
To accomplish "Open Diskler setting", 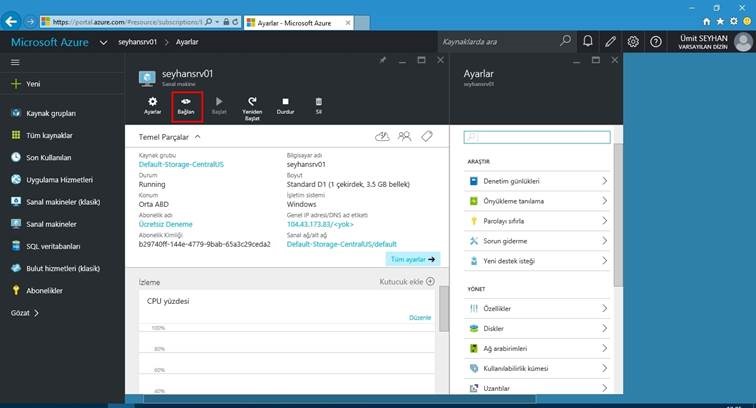I will point(537,328).
